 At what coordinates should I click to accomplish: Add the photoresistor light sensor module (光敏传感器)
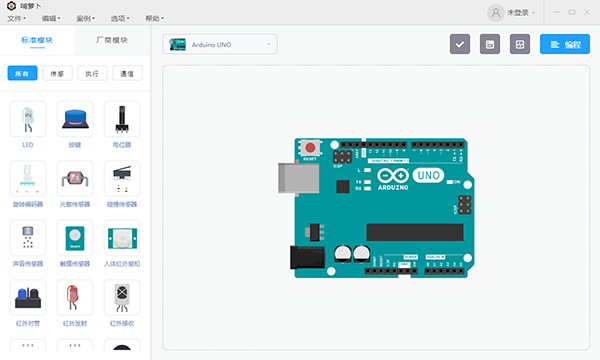75,179
